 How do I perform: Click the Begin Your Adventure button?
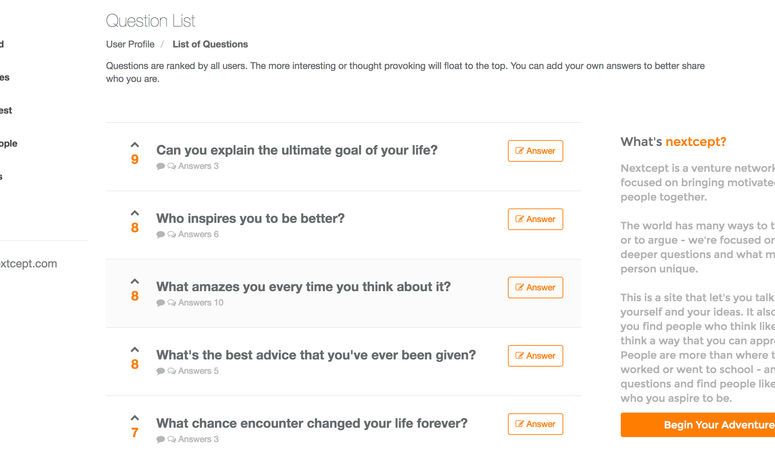click(x=698, y=425)
